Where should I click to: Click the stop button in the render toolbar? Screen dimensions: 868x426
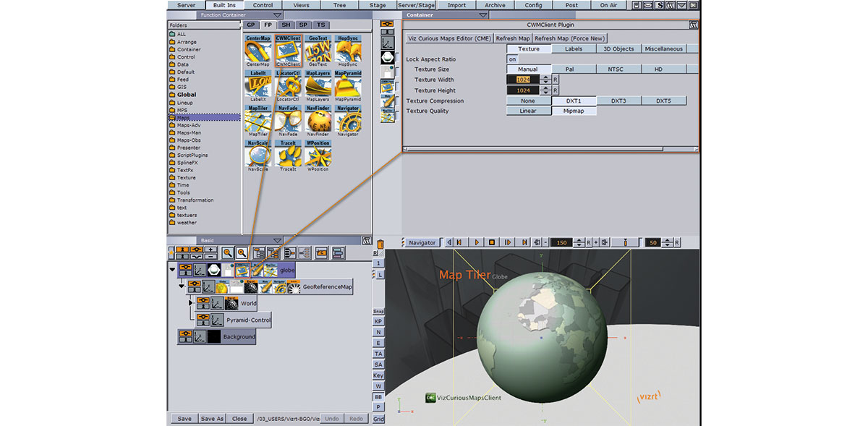point(492,242)
